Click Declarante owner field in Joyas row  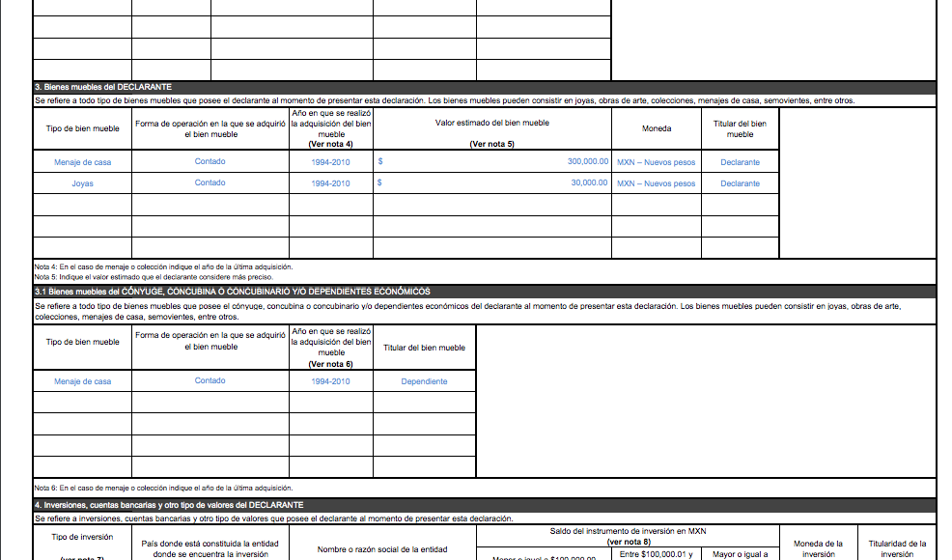(740, 183)
